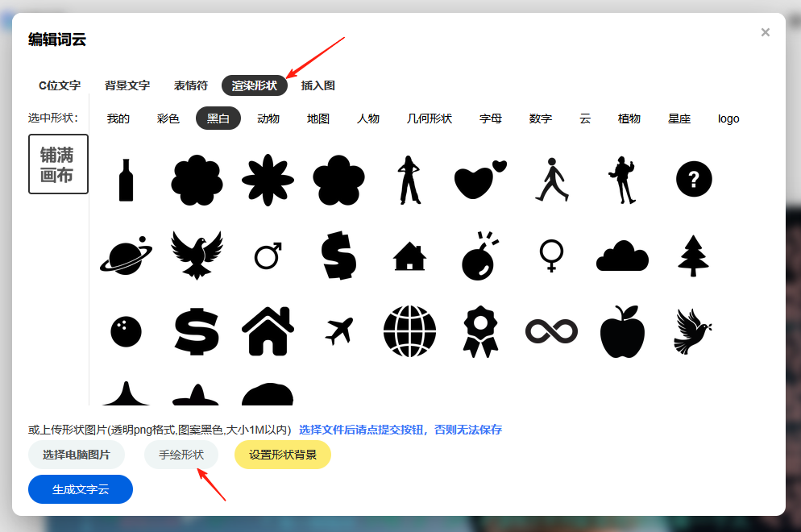This screenshot has width=801, height=532.
Task: Open the 地图 shape category
Action: (317, 118)
